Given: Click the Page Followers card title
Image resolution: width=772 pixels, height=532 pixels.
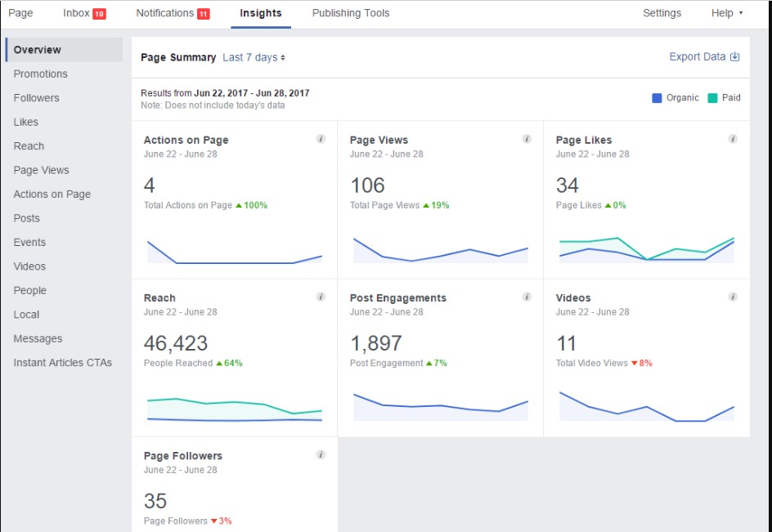Looking at the screenshot, I should (183, 456).
